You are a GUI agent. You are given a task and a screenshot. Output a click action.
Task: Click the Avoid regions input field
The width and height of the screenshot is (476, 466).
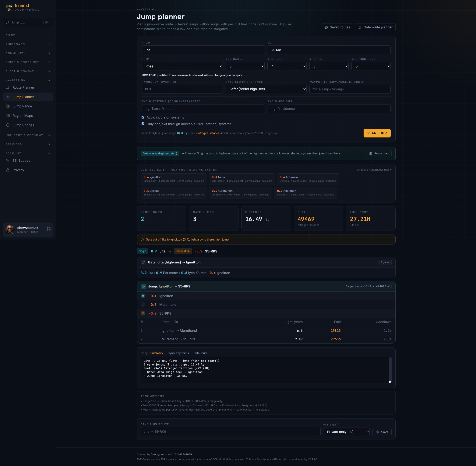tap(329, 109)
